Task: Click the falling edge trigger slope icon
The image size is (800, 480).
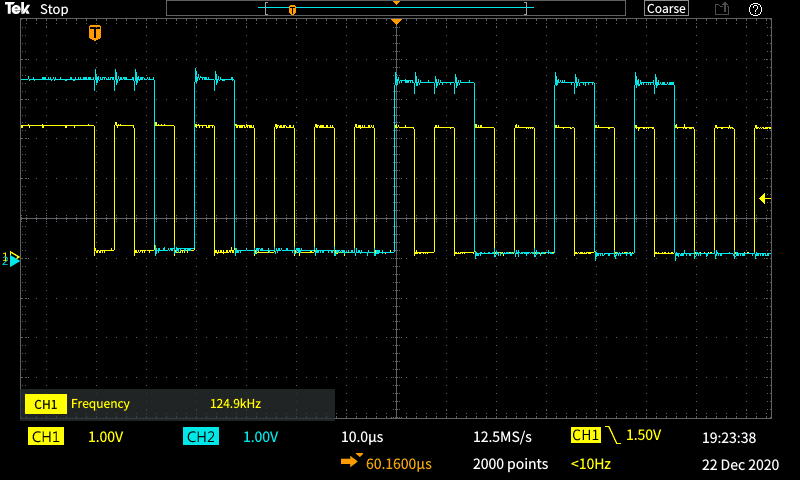Action: point(611,437)
